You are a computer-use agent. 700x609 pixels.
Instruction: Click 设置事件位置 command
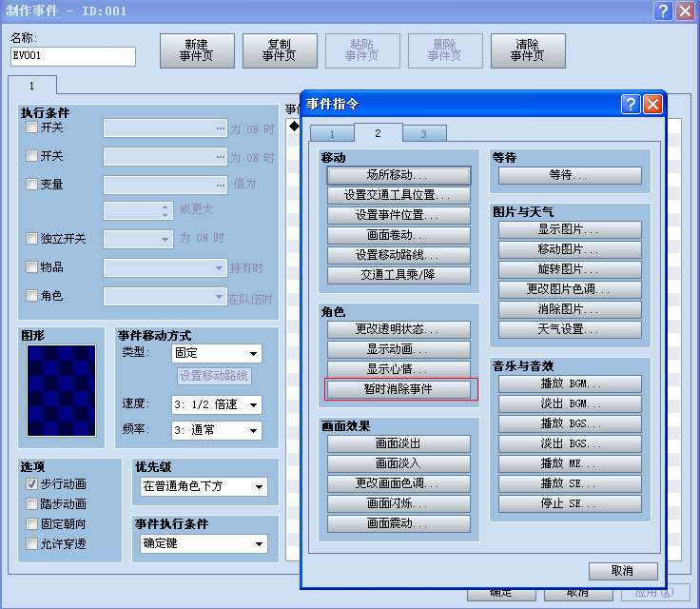[x=399, y=215]
